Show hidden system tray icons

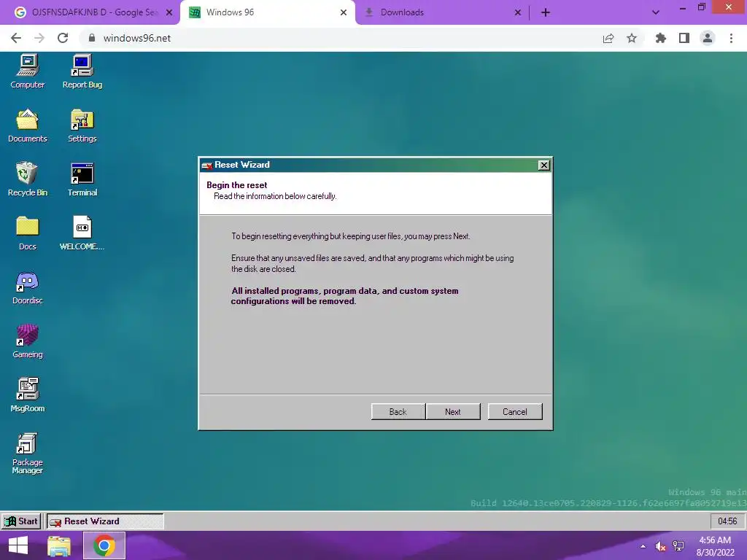[643, 546]
